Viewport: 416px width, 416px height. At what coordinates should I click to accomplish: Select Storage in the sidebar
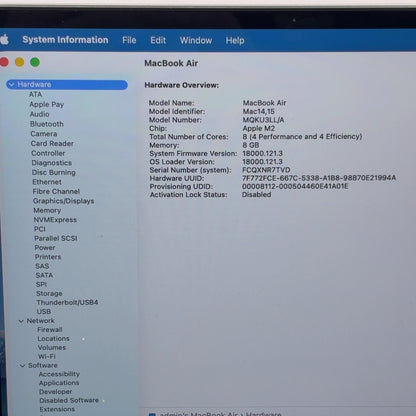(x=49, y=294)
